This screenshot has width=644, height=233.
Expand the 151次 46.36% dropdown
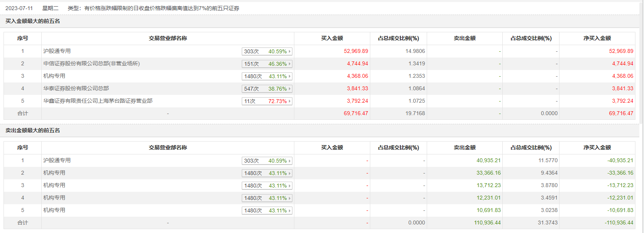[x=267, y=64]
